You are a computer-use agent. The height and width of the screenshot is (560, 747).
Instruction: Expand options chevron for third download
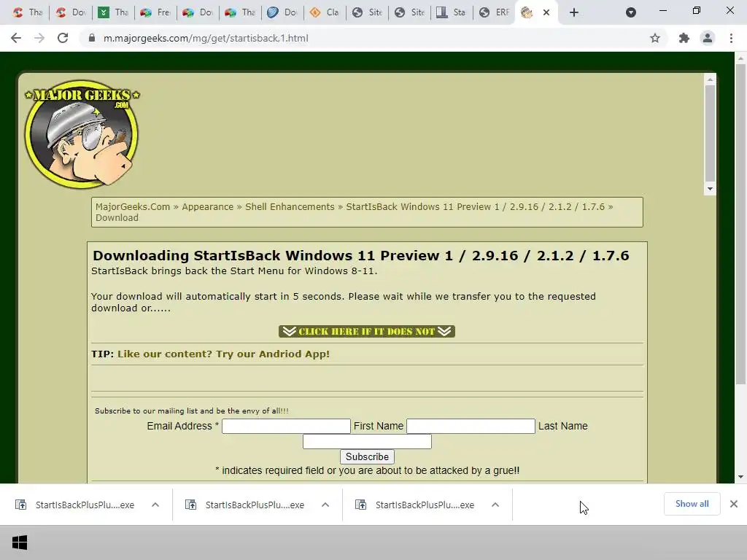495,505
